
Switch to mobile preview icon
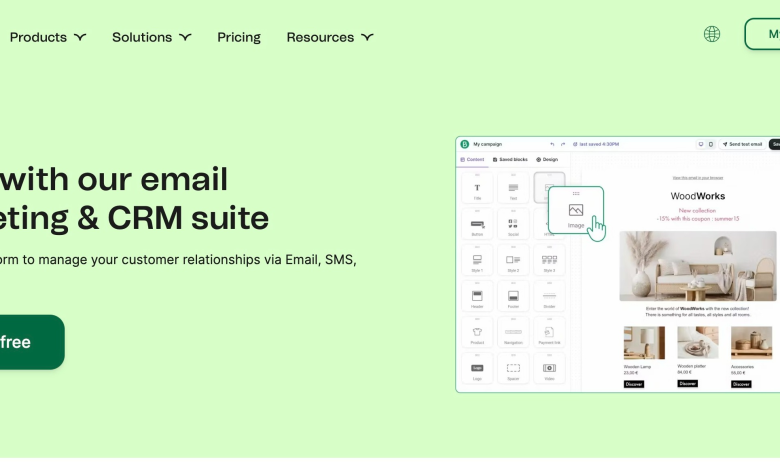pyautogui.click(x=711, y=144)
